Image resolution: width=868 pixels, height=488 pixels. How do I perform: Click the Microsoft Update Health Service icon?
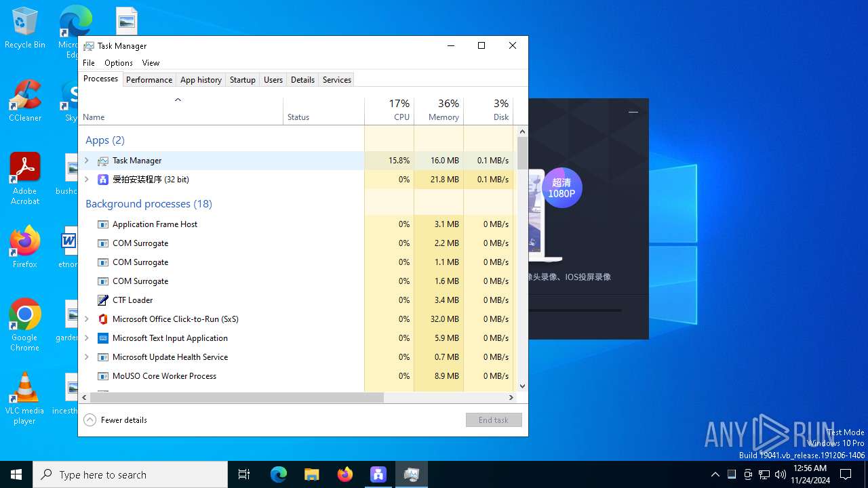click(103, 357)
